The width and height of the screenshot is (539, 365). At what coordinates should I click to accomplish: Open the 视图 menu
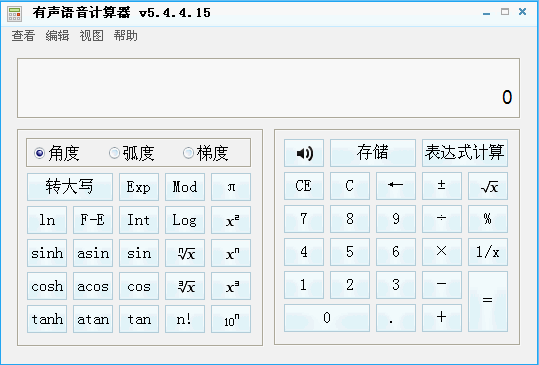(x=91, y=36)
